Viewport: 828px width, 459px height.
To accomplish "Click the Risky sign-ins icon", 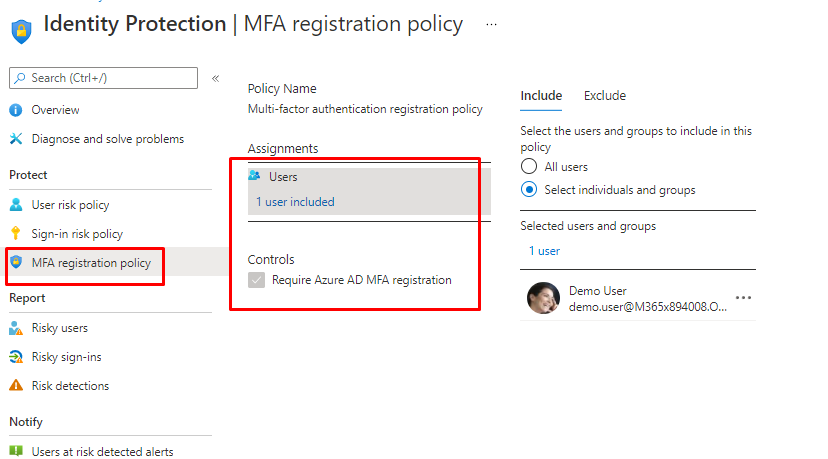I will (x=16, y=357).
